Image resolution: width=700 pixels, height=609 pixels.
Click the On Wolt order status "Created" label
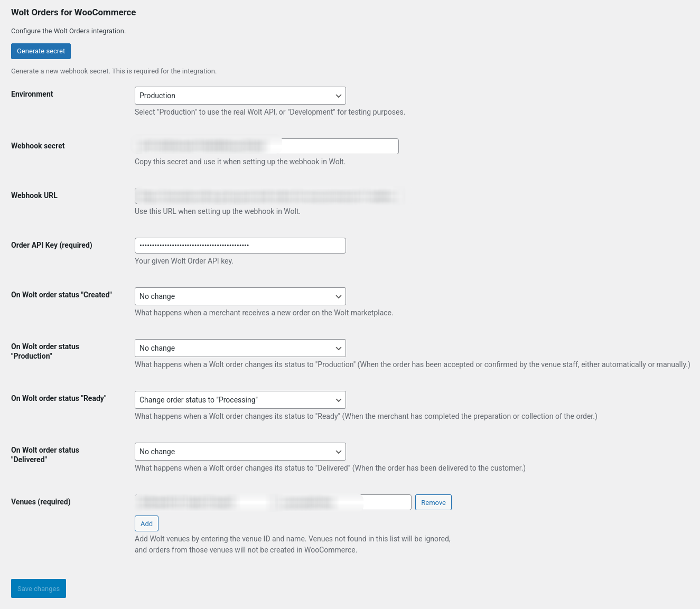(61, 295)
